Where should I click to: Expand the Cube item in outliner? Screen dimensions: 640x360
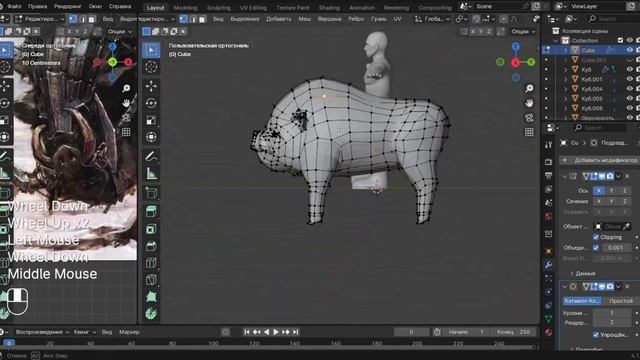(x=566, y=50)
